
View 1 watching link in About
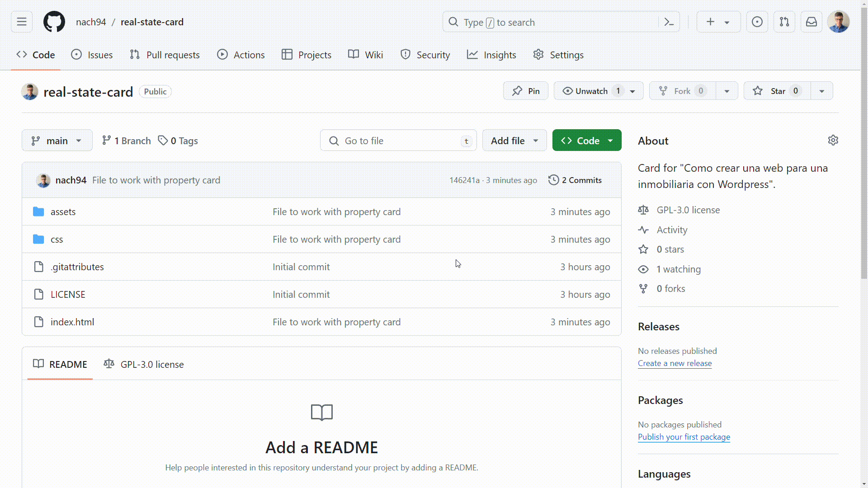tap(679, 269)
